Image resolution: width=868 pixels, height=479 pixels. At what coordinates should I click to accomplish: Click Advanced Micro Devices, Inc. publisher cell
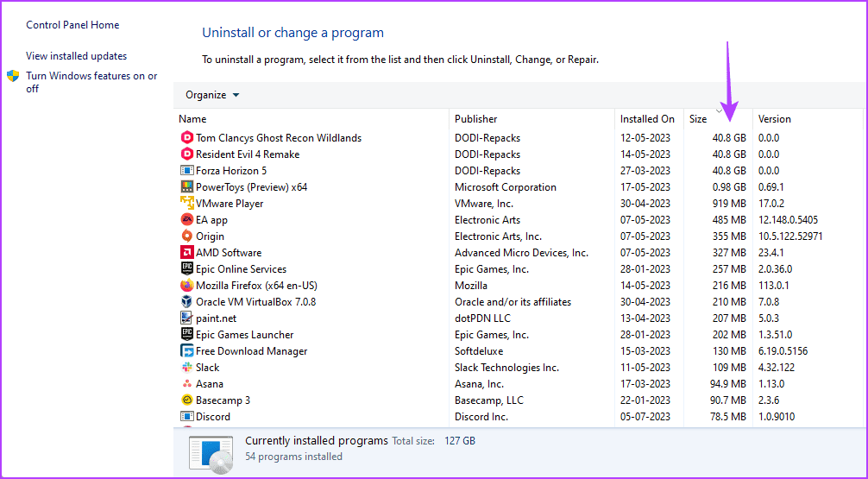click(521, 253)
